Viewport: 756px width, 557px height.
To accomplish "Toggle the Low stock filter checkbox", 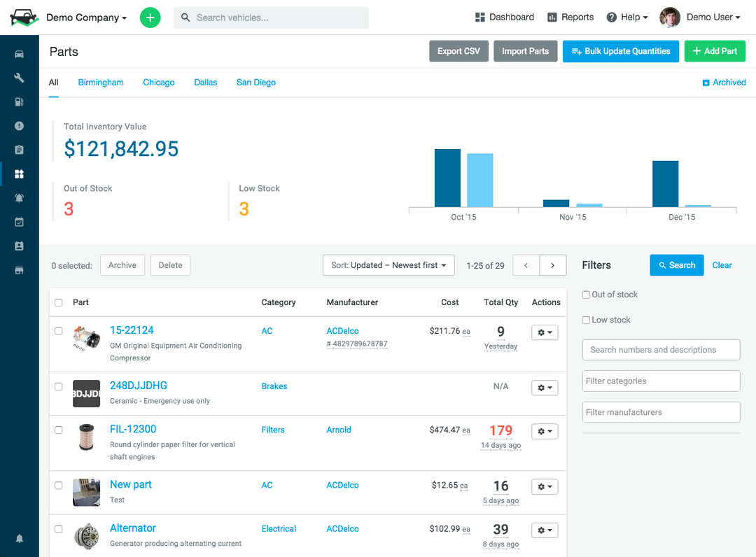I will 587,320.
